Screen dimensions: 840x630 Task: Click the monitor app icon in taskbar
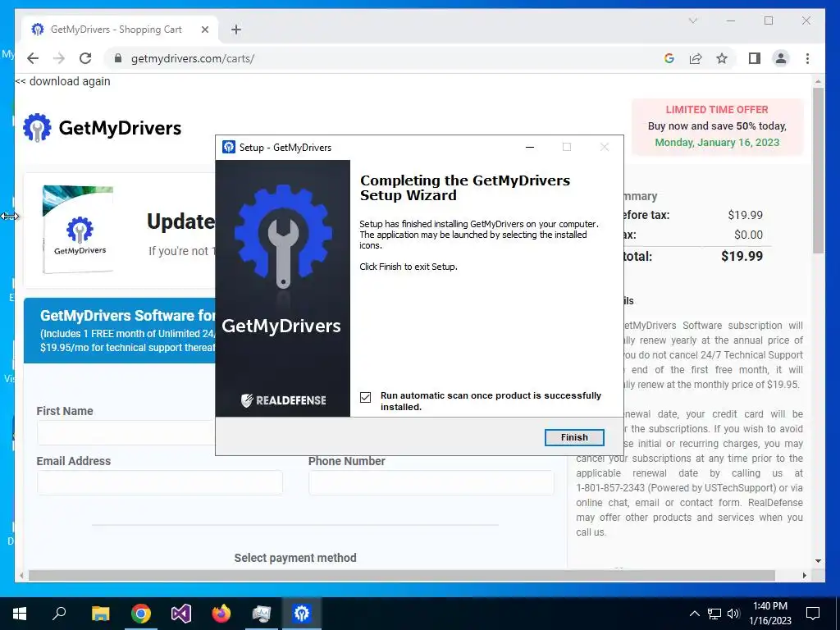[x=262, y=614]
